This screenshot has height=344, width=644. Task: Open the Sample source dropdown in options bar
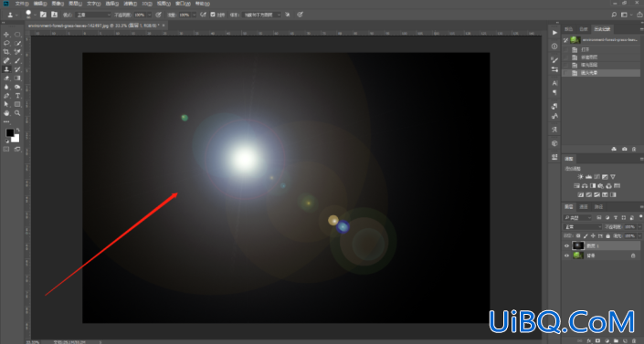[x=261, y=15]
